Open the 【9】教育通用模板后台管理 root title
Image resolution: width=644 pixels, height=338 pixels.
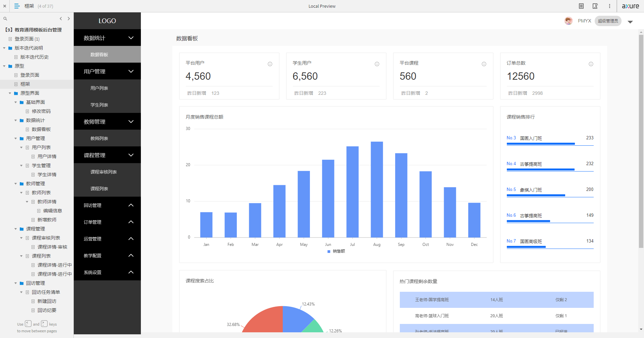click(x=34, y=30)
